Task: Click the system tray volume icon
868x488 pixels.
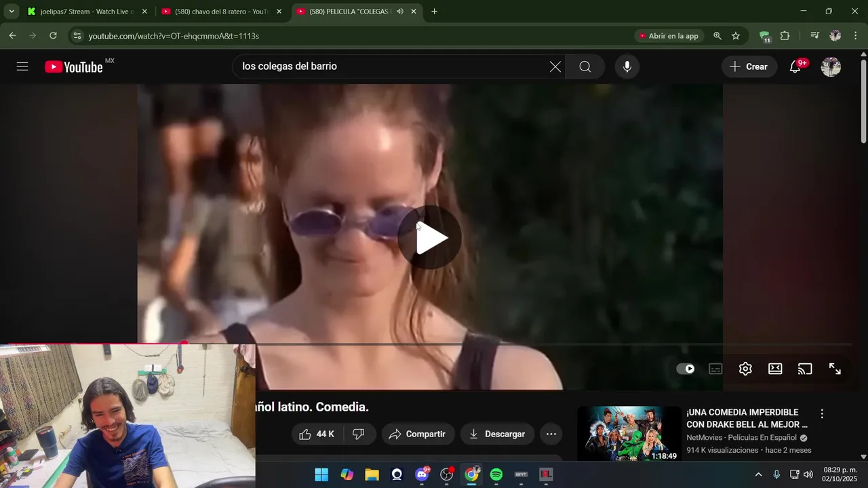Action: coord(808,474)
